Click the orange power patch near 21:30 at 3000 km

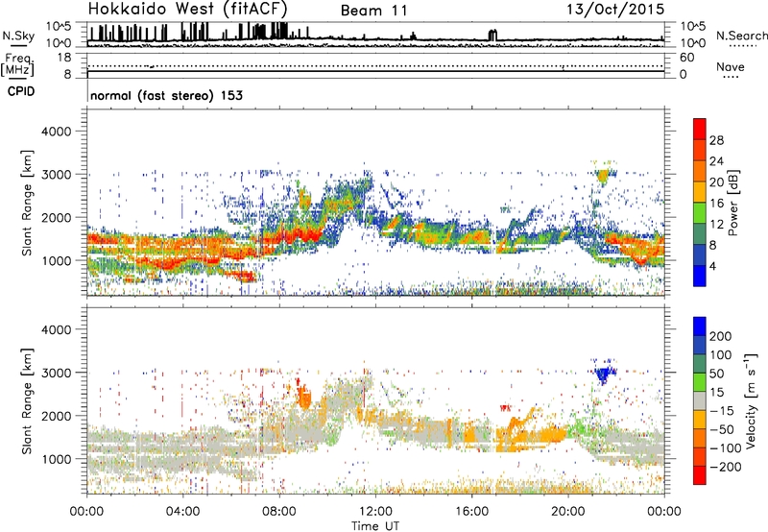[x=603, y=176]
